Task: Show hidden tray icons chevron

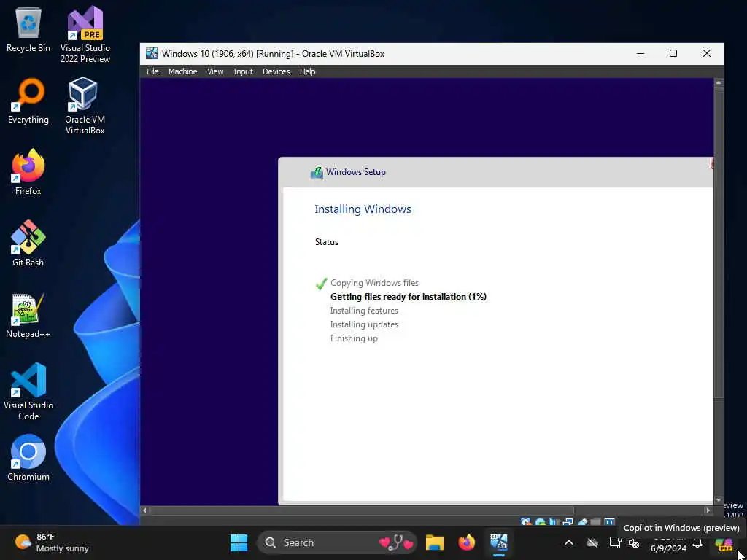Action: click(569, 542)
